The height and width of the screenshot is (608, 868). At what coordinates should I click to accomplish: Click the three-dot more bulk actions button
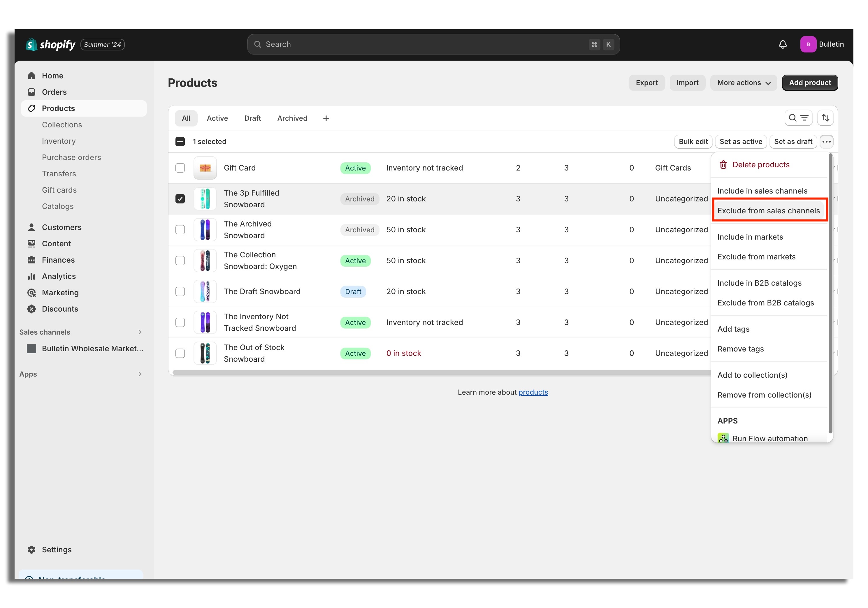(x=826, y=141)
